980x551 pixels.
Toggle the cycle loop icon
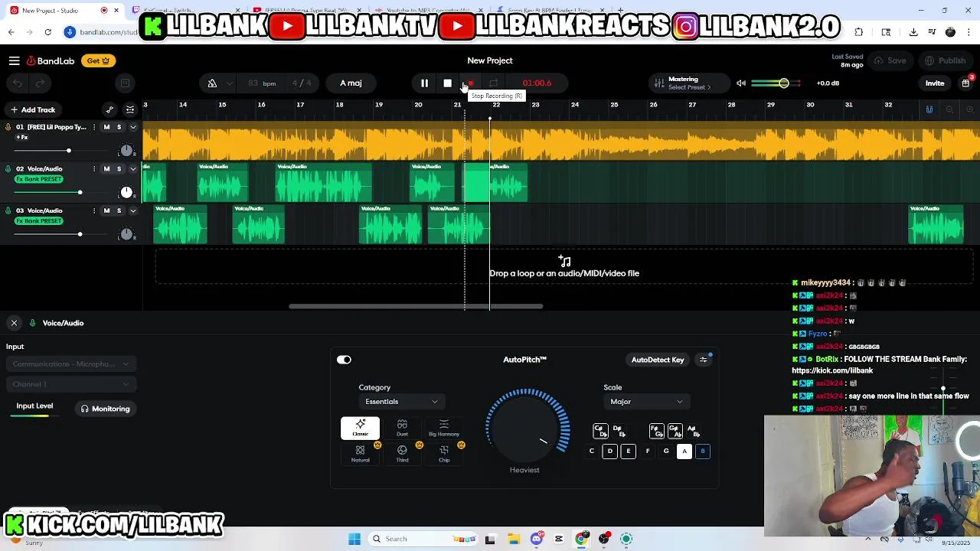494,83
